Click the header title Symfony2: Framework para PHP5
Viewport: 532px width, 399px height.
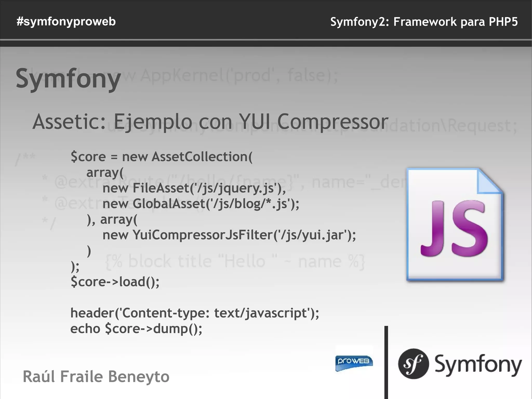[x=424, y=22]
